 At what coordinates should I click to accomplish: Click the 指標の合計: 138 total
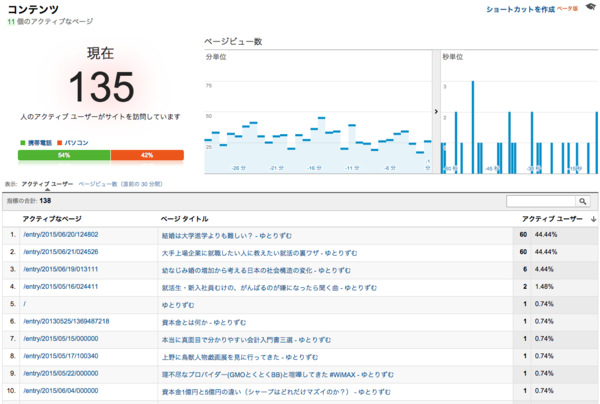point(29,201)
